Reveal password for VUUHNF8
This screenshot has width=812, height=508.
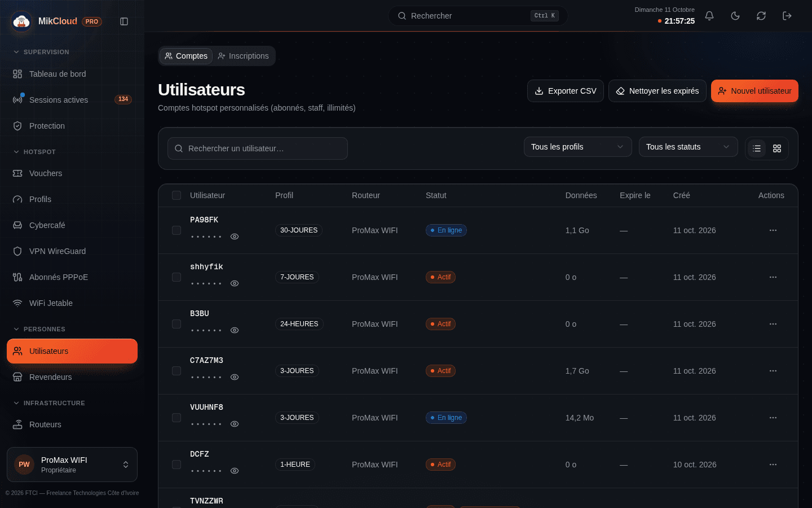235,424
